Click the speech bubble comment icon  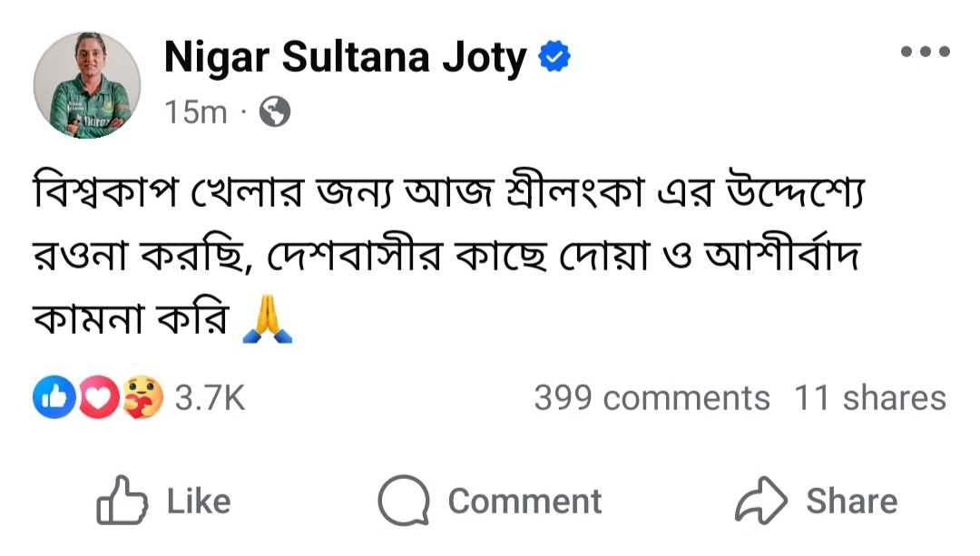(403, 502)
